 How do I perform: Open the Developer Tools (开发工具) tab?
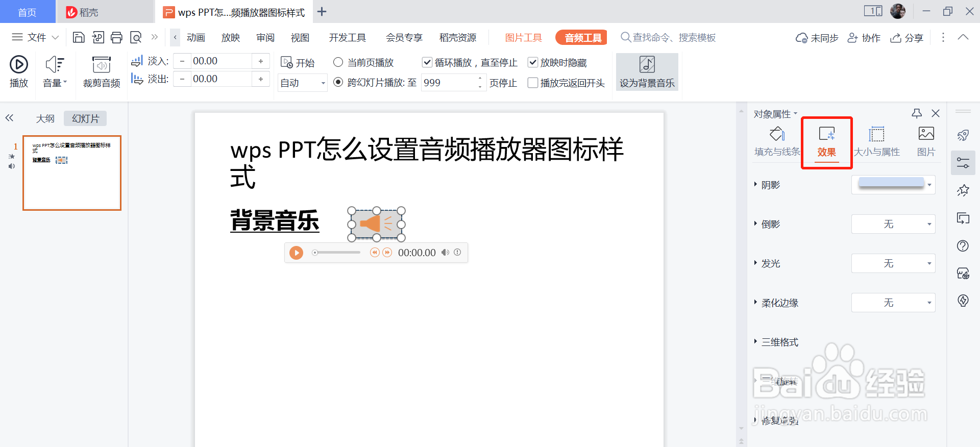coord(347,38)
